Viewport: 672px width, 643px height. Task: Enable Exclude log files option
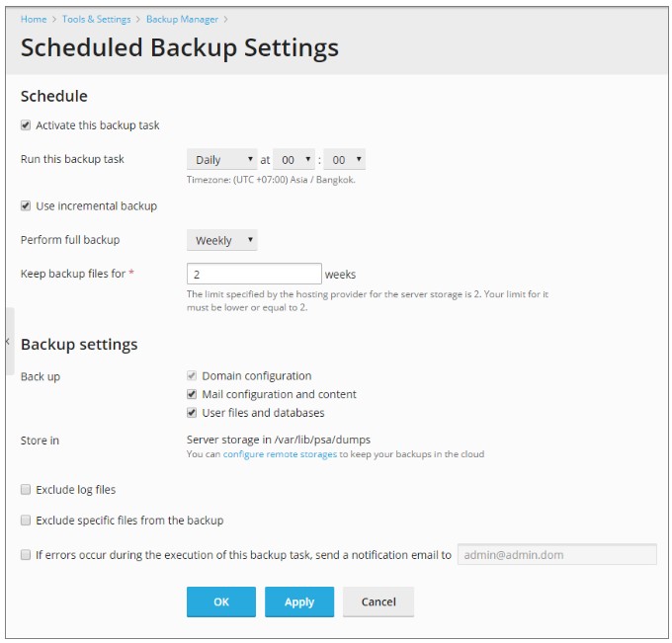26,490
